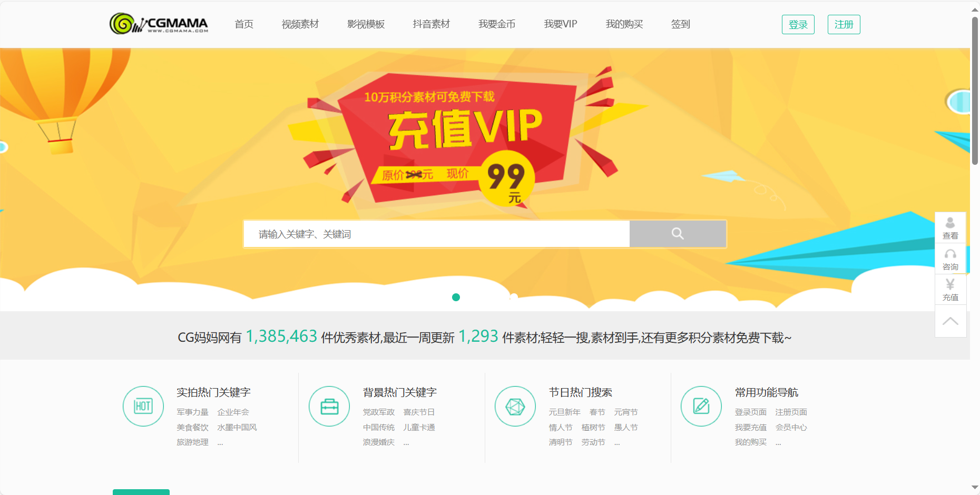Screen dimensions: 980x495
Task: Click the back-to-top chevron arrow
Action: [950, 321]
